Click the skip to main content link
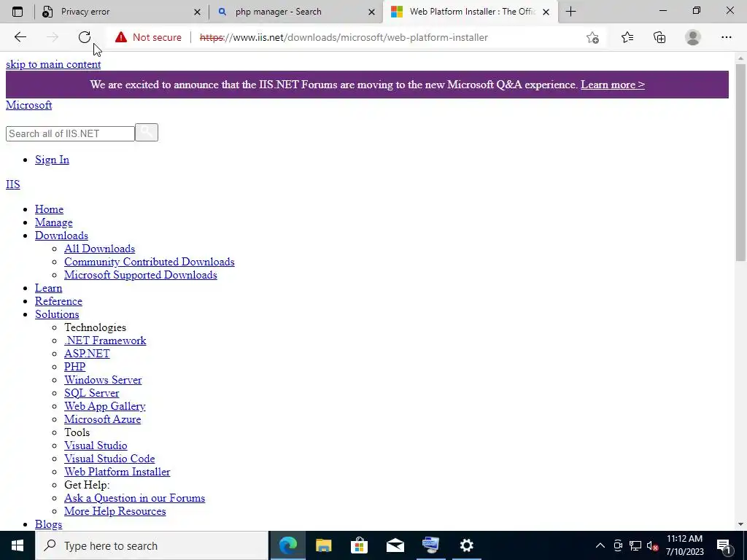Image resolution: width=747 pixels, height=560 pixels. point(53,64)
